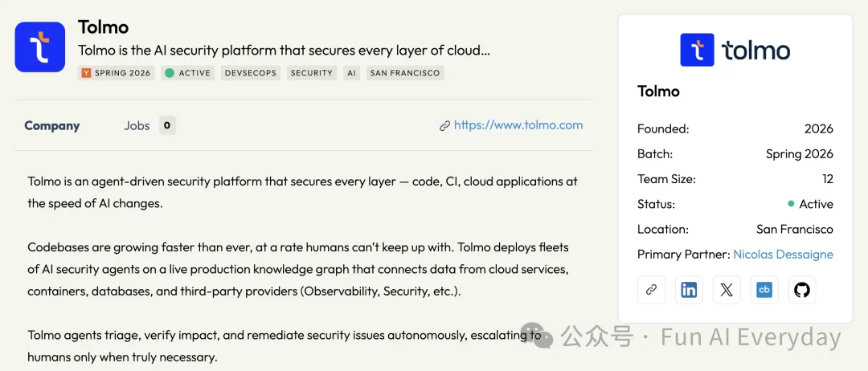This screenshot has width=868, height=371.
Task: Click the blue Tolmo logo beside title
Action: 40,47
